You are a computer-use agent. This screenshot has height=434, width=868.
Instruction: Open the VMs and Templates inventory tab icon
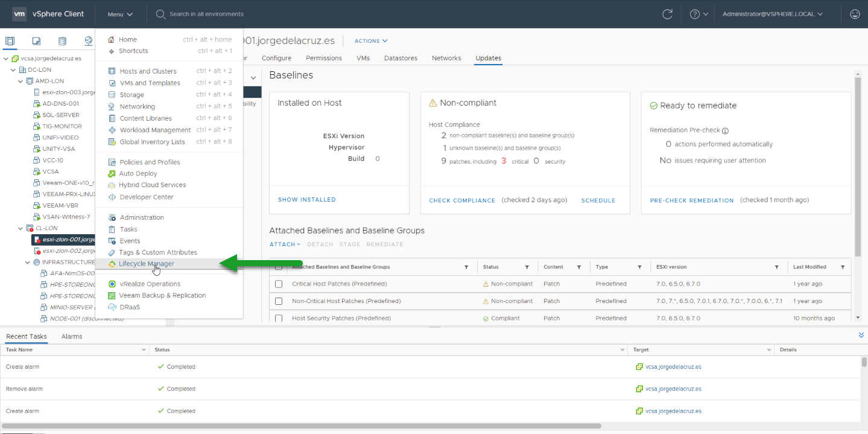[x=36, y=41]
